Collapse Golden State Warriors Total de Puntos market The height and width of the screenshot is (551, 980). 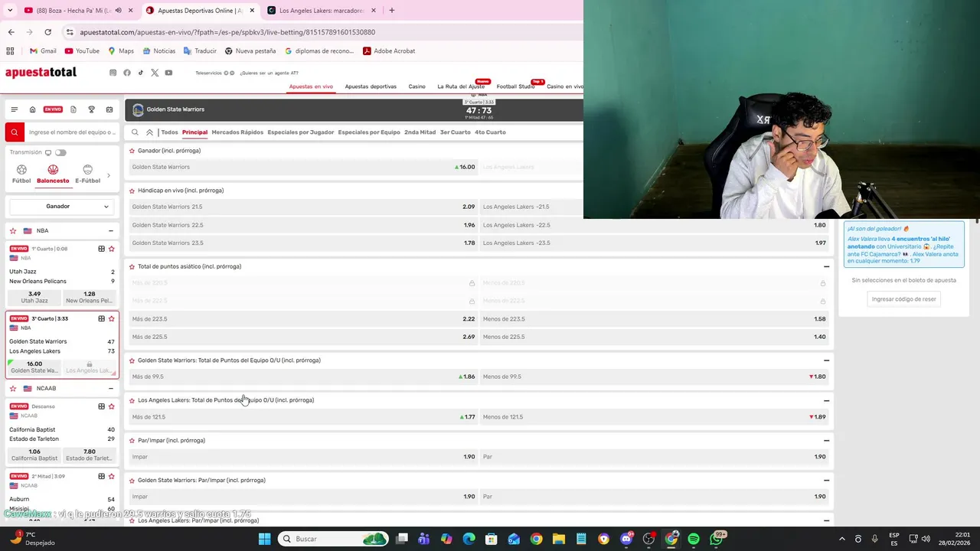point(826,360)
